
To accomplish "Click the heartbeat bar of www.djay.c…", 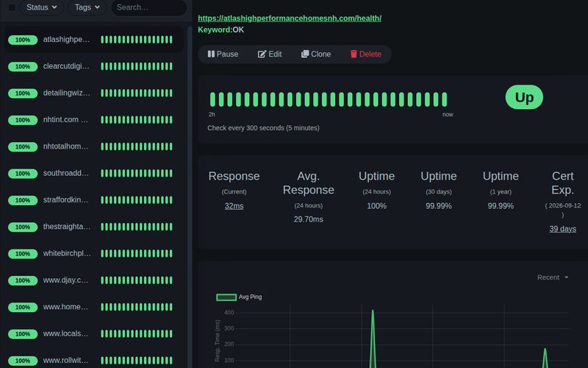I will [137, 280].
